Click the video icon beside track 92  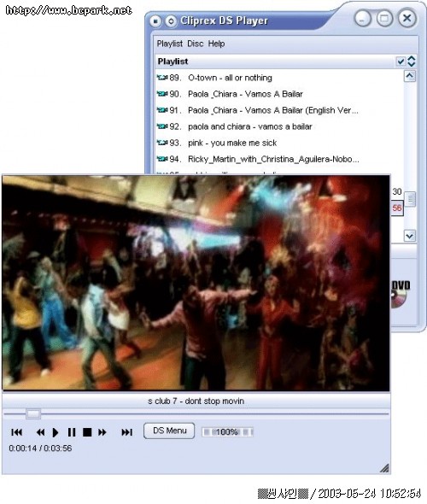162,126
